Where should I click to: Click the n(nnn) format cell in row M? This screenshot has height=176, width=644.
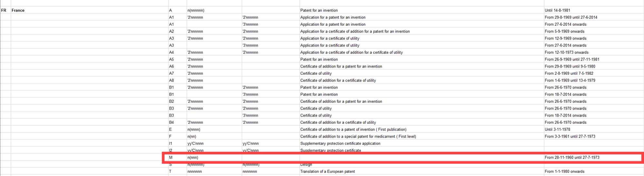click(193, 158)
